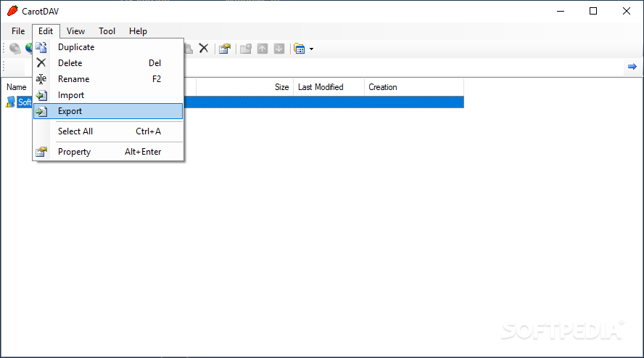The width and height of the screenshot is (644, 358).
Task: Open the File menu
Action: click(18, 31)
